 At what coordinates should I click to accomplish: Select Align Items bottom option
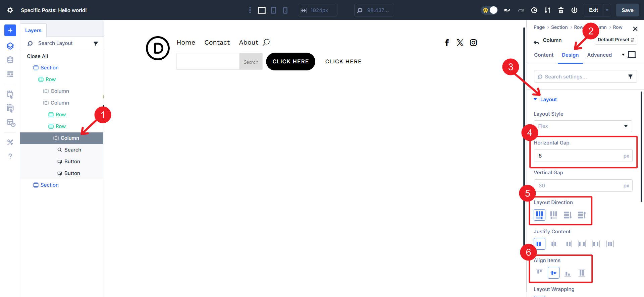coord(568,273)
